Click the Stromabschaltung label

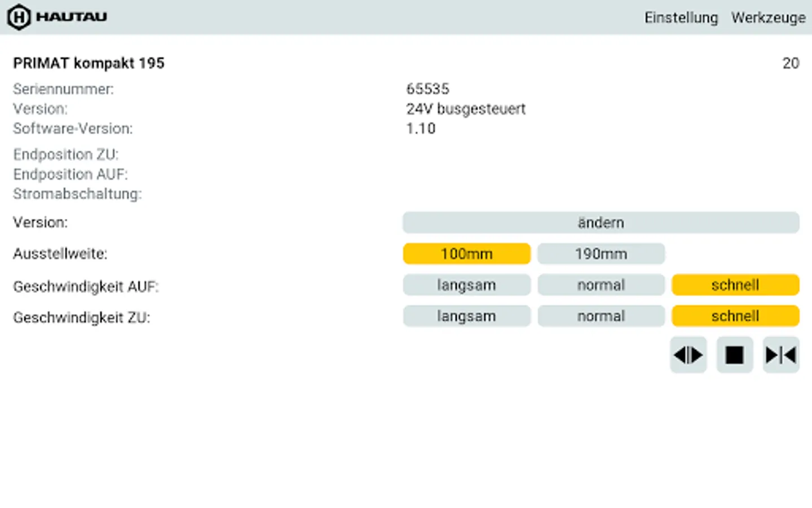point(77,194)
